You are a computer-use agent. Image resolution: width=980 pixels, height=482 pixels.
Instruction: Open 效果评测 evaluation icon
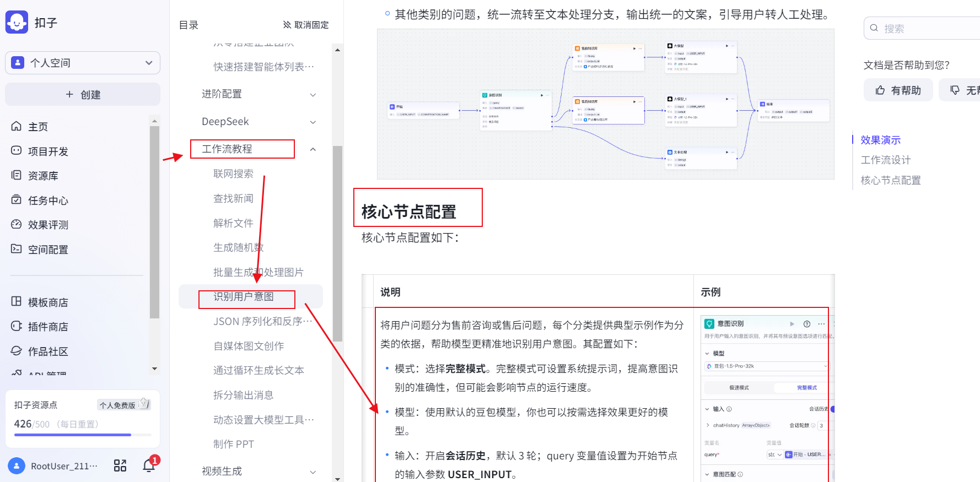point(17,224)
